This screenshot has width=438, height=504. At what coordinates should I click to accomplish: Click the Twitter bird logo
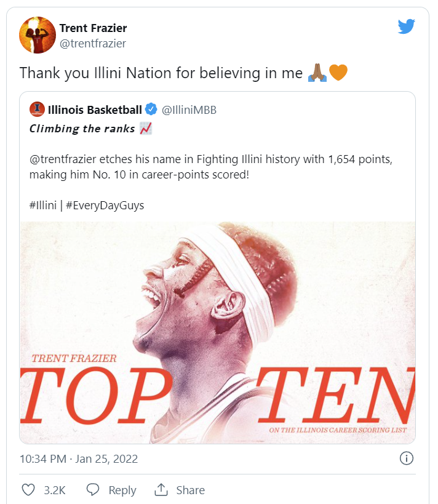pos(406,26)
